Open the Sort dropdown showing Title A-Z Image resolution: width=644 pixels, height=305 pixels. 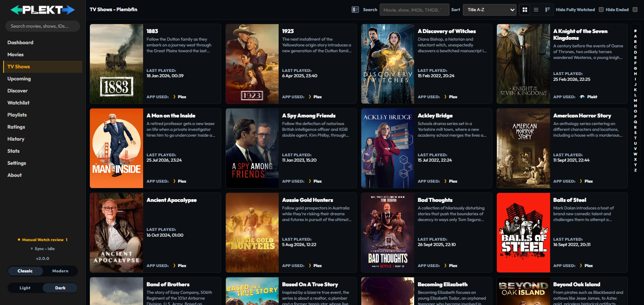tap(490, 9)
